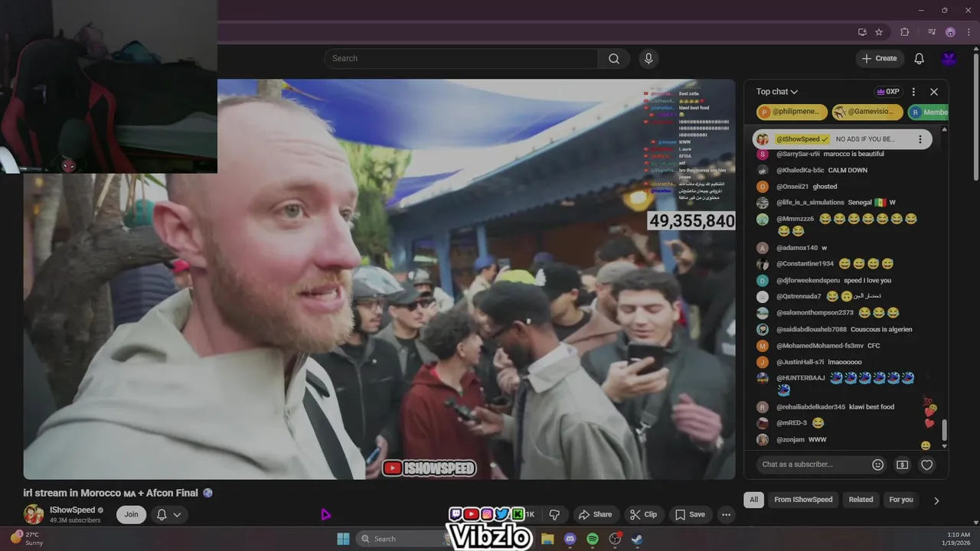The height and width of the screenshot is (551, 980).
Task: Select the For you chip
Action: 901,500
